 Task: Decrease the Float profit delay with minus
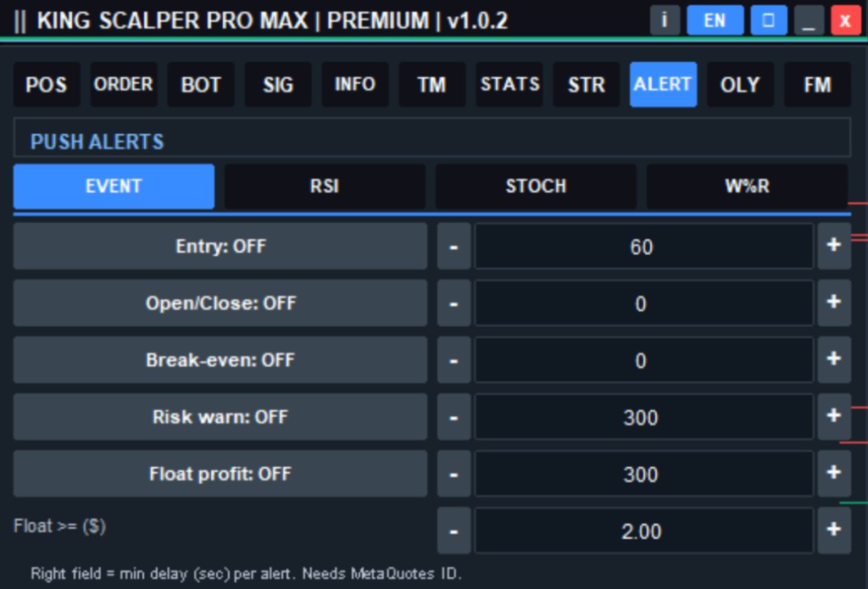454,475
